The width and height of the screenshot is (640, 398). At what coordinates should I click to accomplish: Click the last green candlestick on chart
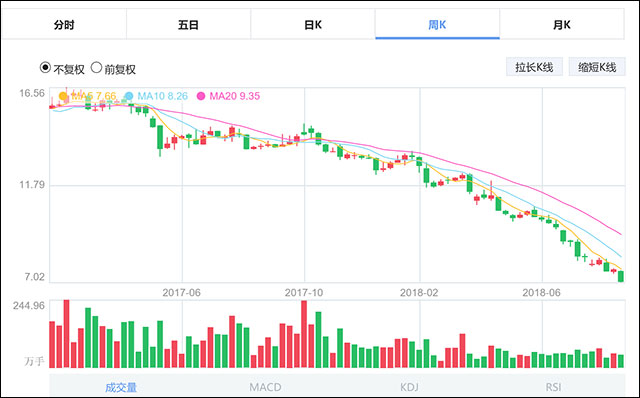[621, 276]
